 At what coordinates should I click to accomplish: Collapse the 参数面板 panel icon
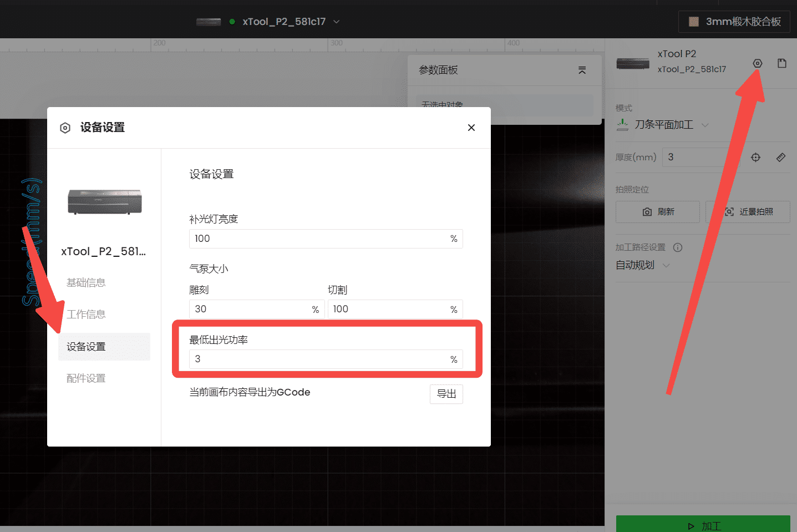[582, 70]
